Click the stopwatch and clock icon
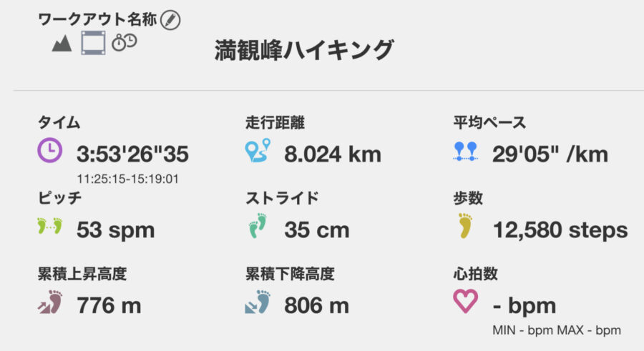 125,42
